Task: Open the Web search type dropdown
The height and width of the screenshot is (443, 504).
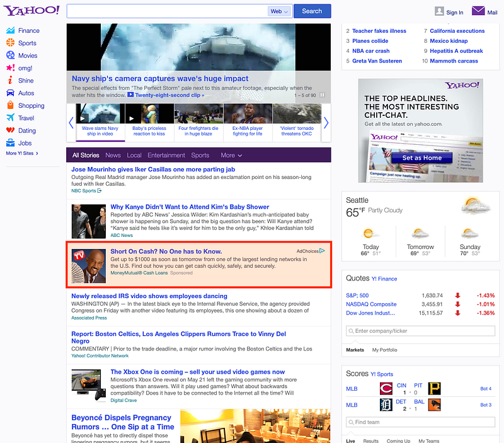Action: [279, 11]
